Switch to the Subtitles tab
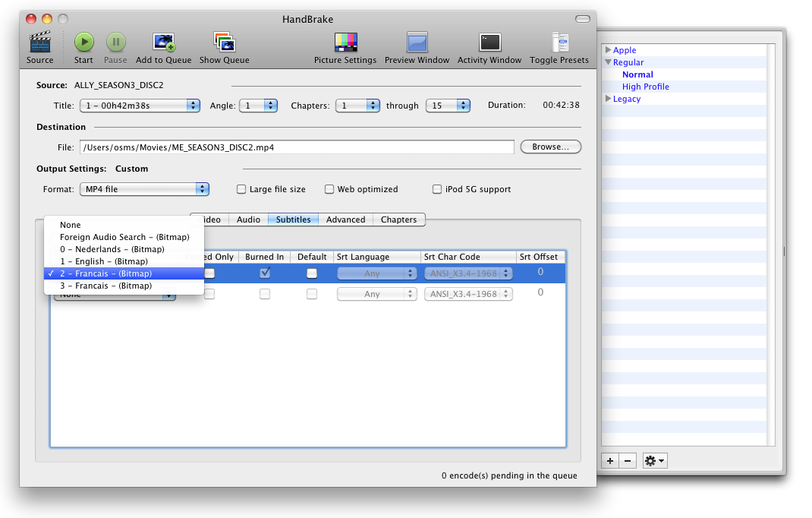 click(x=293, y=220)
